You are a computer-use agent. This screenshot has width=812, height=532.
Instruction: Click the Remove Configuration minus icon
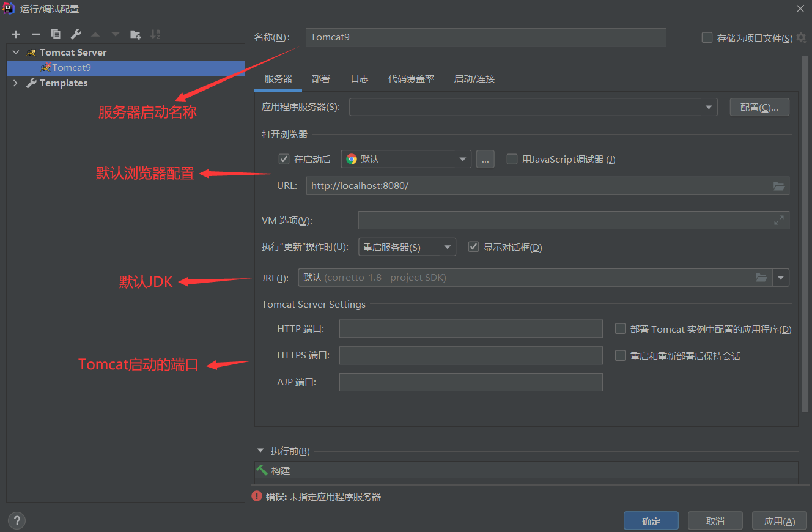[36, 34]
